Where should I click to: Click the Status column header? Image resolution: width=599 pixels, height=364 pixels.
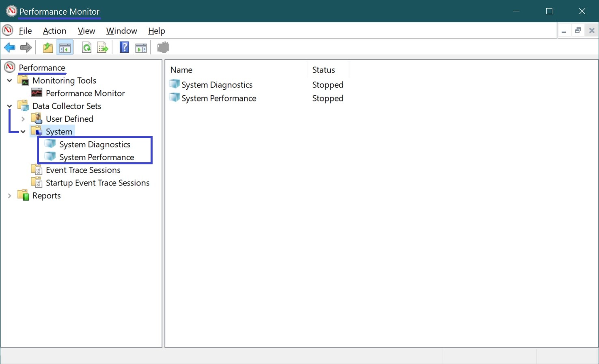328,70
